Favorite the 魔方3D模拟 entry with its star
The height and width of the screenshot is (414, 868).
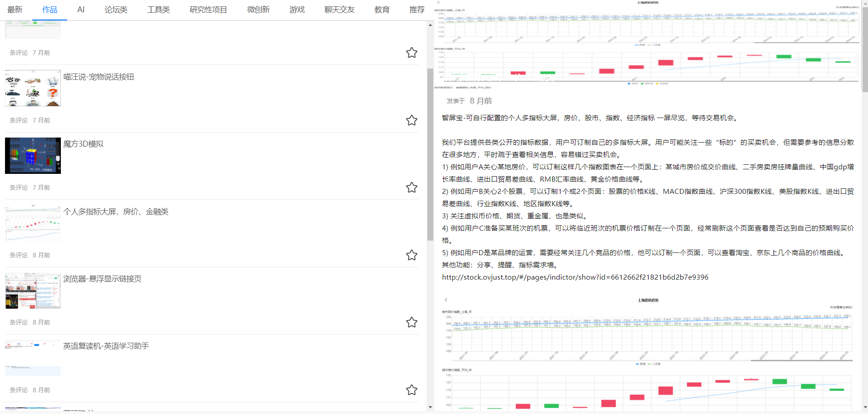click(x=412, y=187)
